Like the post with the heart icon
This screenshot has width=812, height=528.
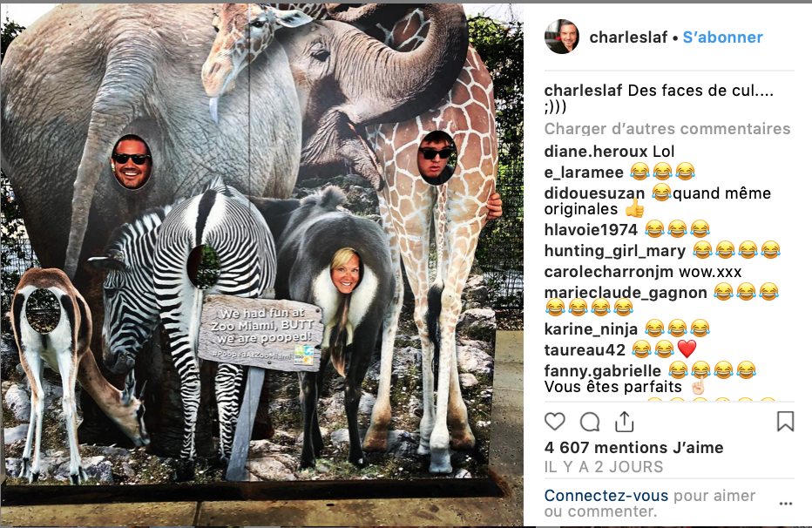coord(555,422)
